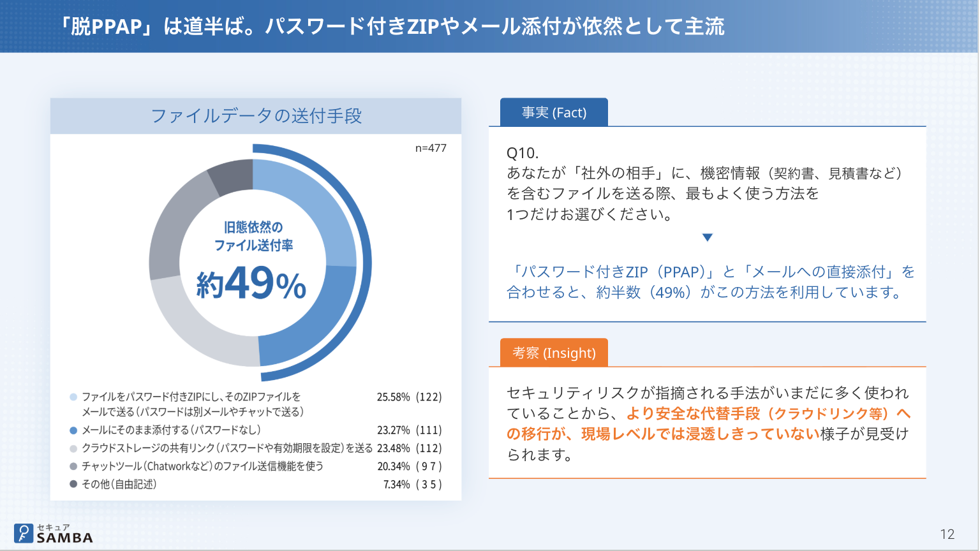Click the 約49% label in donut center

tap(251, 283)
